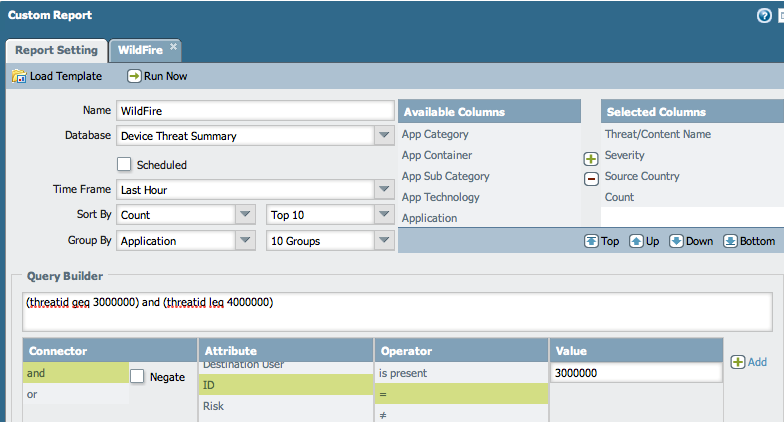Move the selected column Down
The width and height of the screenshot is (784, 422).
pos(677,241)
